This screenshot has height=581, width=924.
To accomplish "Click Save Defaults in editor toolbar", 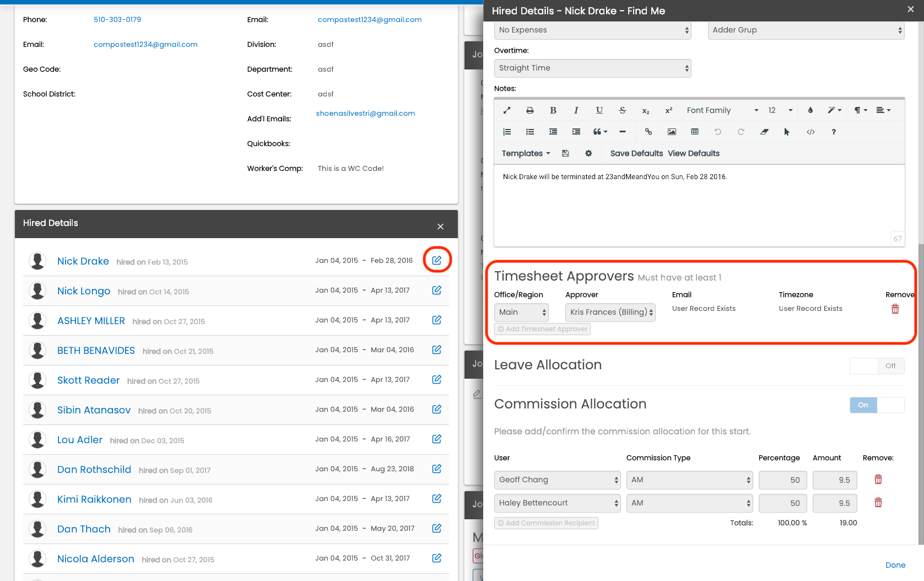I will click(636, 154).
